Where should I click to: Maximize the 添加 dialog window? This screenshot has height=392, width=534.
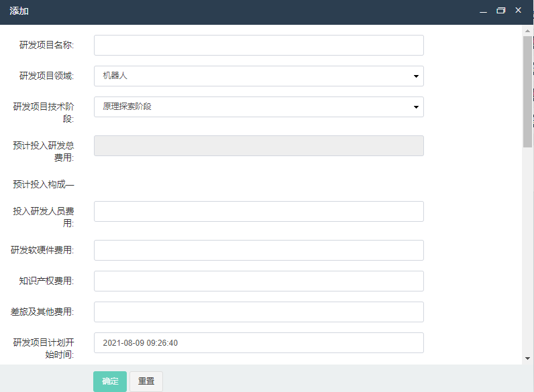tap(501, 11)
